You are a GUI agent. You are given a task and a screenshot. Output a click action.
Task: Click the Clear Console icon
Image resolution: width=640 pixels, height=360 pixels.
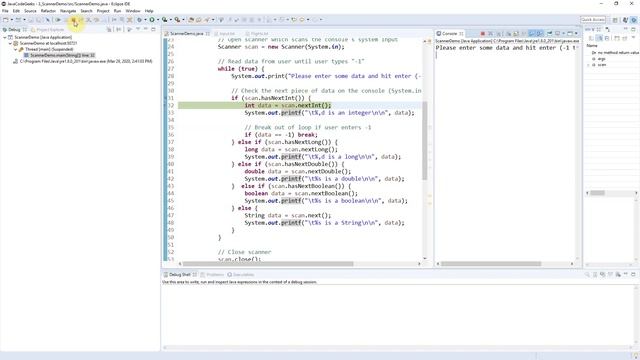tap(509, 33)
